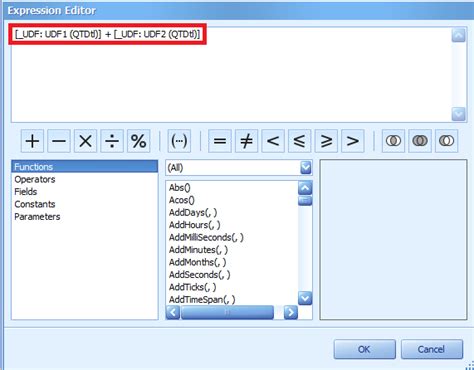Click the last overlapping-circles logical operator icon
Image resolution: width=474 pixels, height=370 pixels.
point(446,141)
